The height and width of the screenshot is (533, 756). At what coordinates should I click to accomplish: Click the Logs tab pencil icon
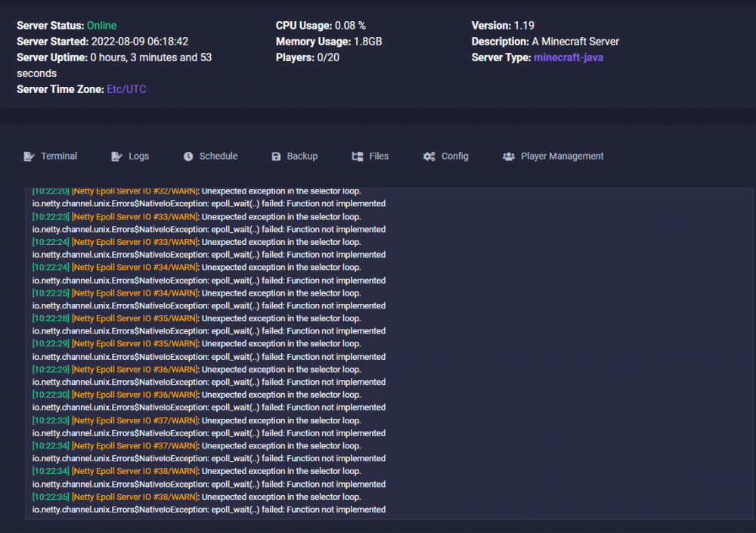pyautogui.click(x=116, y=156)
